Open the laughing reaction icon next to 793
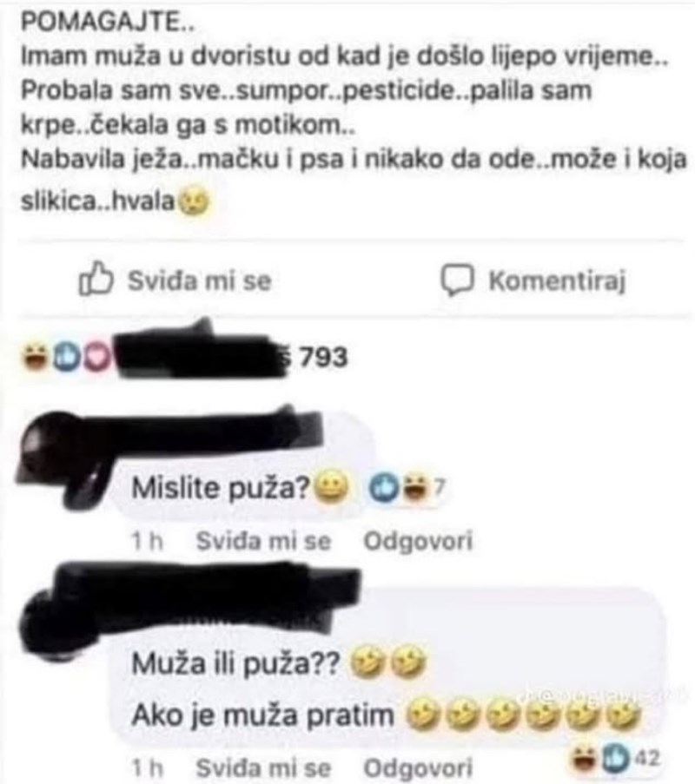This screenshot has width=695, height=784. tap(36, 358)
